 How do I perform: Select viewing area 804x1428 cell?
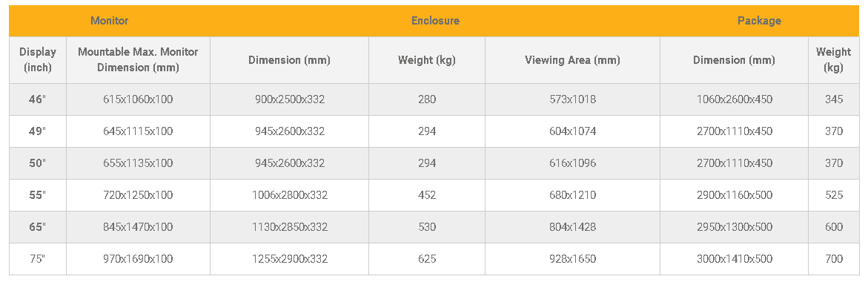pyautogui.click(x=572, y=227)
